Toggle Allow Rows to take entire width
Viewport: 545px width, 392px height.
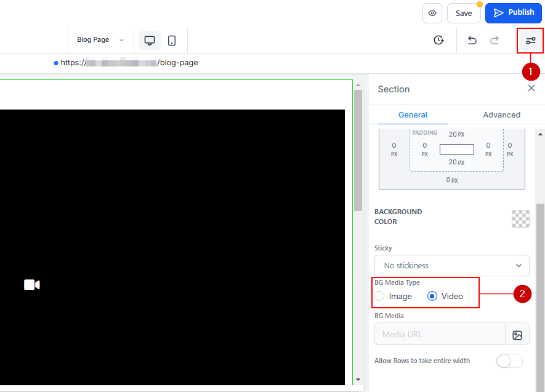(x=509, y=361)
